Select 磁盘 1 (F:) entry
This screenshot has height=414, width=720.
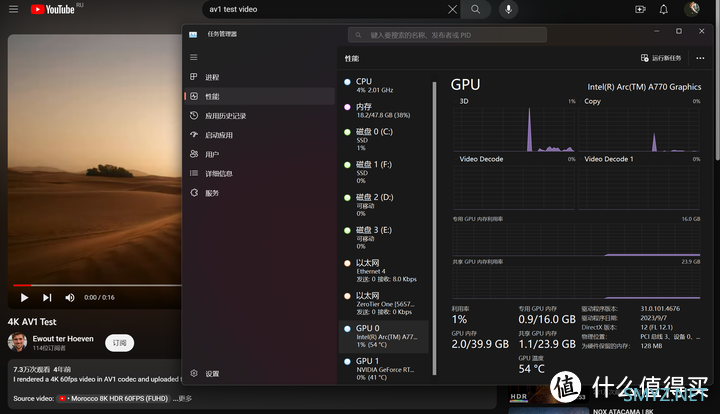click(384, 173)
